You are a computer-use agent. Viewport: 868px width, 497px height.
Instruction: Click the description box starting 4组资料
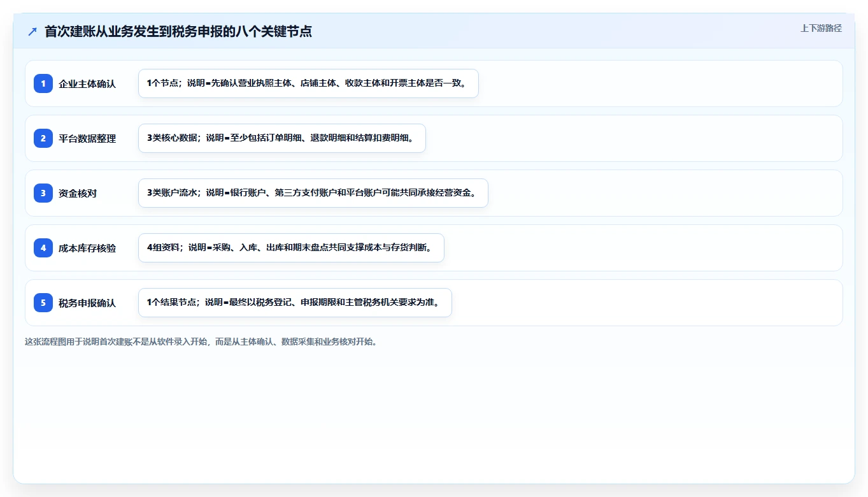[291, 248]
